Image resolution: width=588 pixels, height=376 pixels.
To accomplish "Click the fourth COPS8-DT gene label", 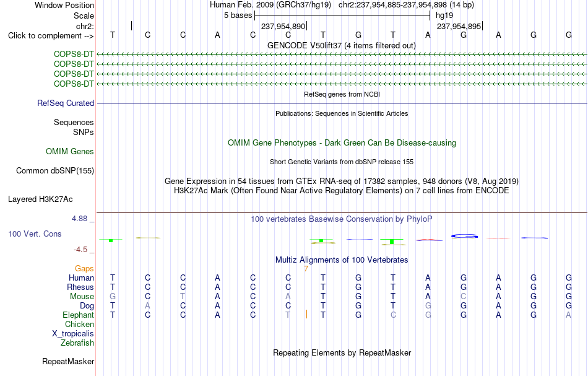I will pos(74,84).
